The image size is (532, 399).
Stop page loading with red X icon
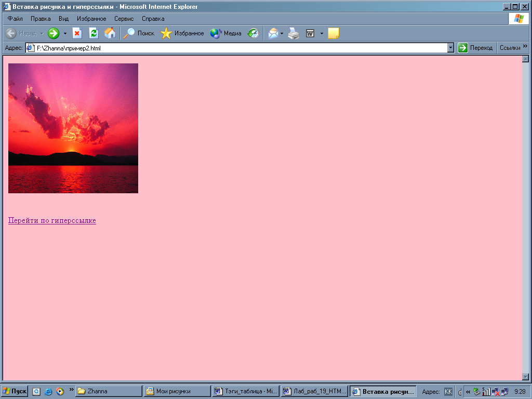pos(77,33)
